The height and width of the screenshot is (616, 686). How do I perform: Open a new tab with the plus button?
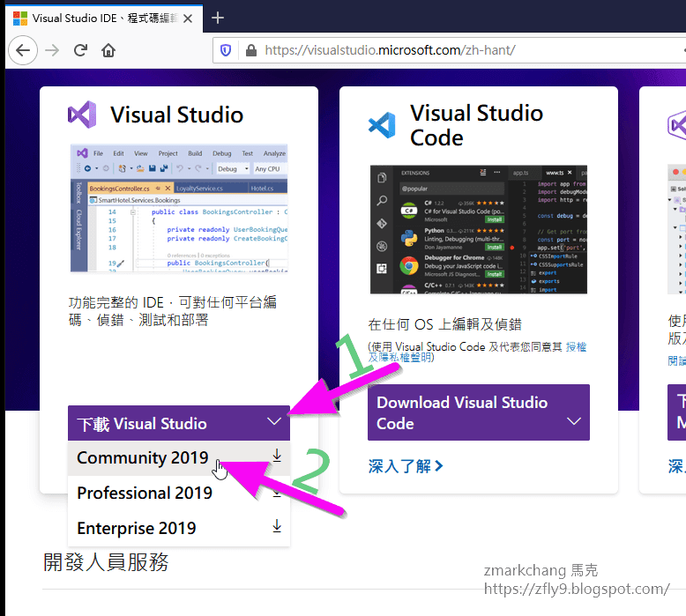click(x=218, y=18)
